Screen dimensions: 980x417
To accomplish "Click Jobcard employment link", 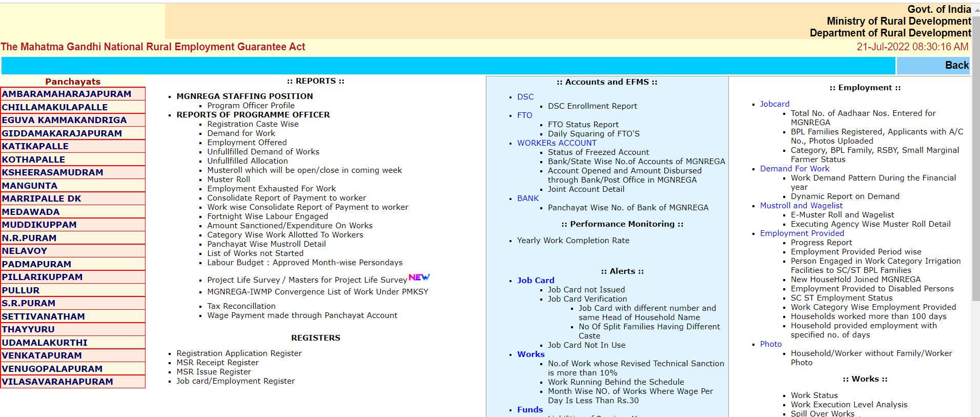I will pyautogui.click(x=774, y=104).
